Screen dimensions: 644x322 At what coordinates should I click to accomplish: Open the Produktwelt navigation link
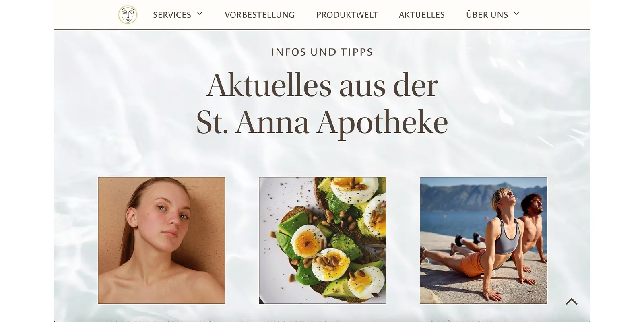click(347, 15)
